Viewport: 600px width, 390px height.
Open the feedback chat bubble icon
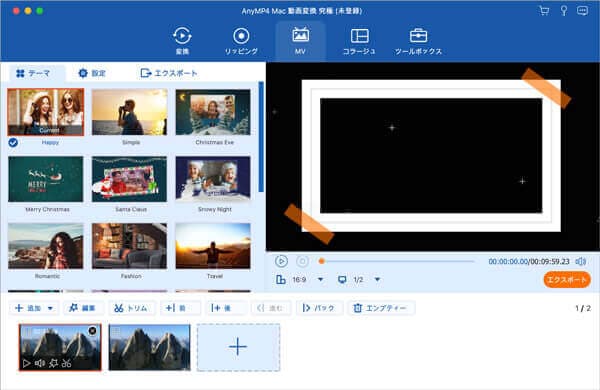pyautogui.click(x=582, y=10)
